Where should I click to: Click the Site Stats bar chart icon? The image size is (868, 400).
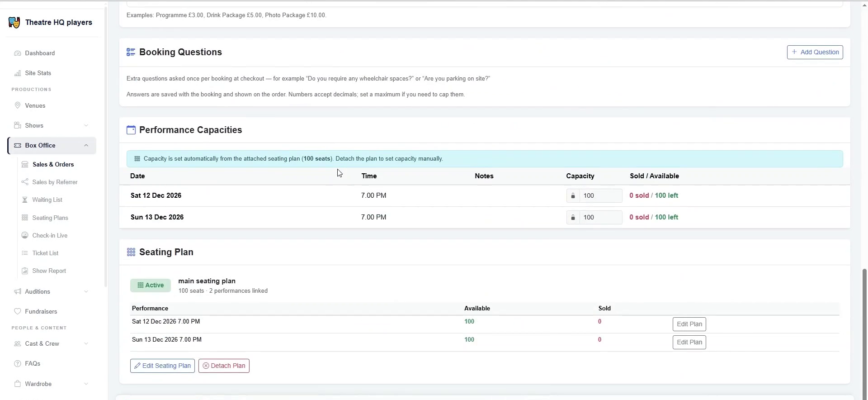[x=18, y=73]
